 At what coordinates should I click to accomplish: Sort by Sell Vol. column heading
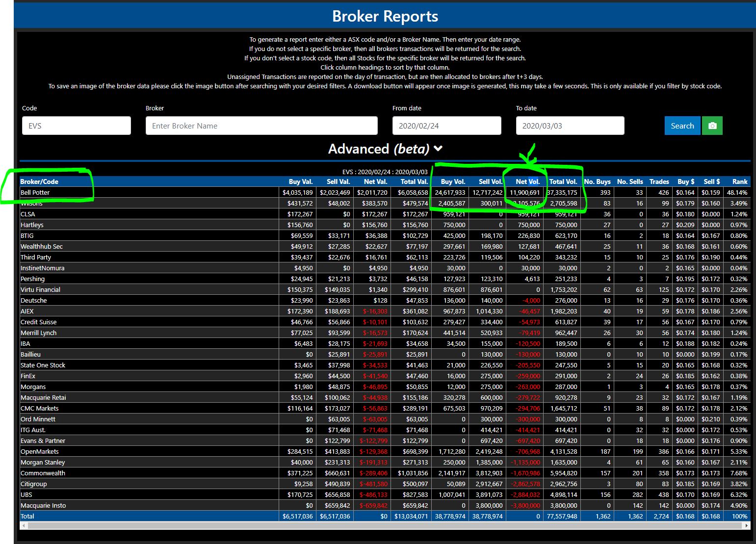(491, 181)
